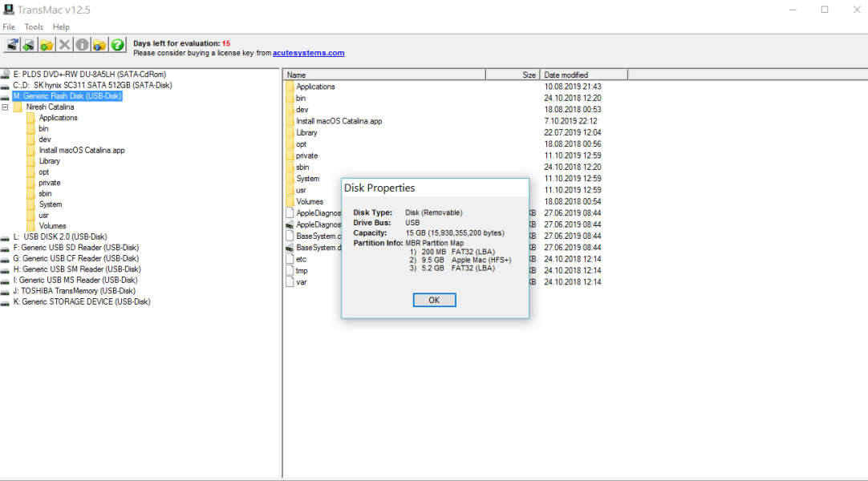Sort by the Name column header

(385, 75)
